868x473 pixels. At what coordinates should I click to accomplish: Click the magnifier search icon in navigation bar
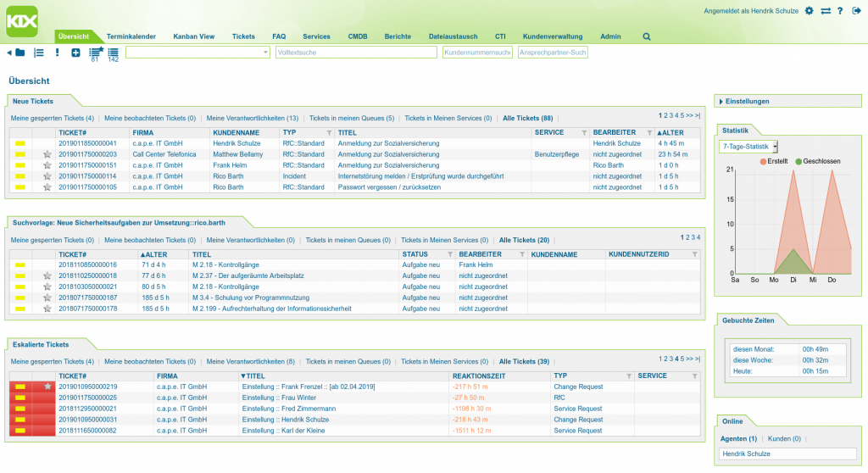pos(647,37)
